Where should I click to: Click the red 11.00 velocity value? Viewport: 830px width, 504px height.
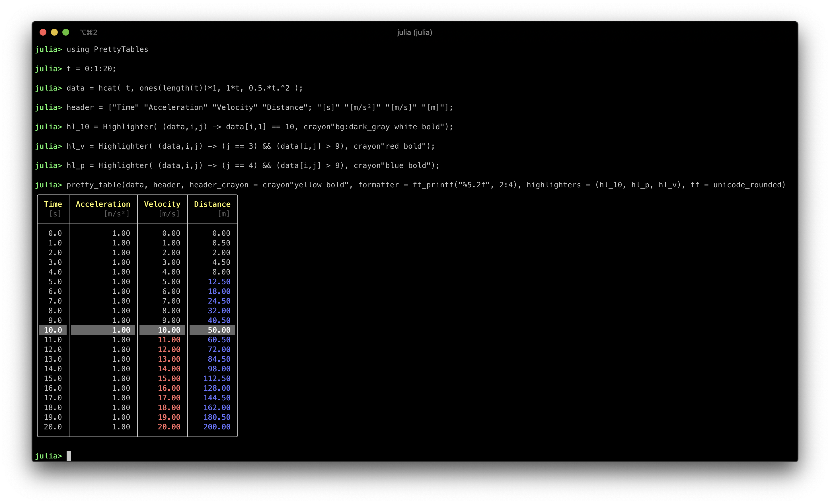coord(169,340)
